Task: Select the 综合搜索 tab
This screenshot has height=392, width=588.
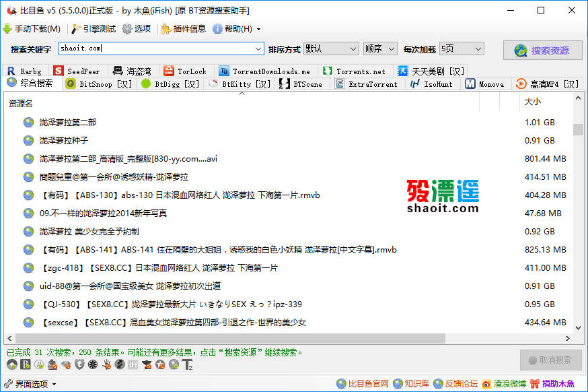Action: coord(31,83)
